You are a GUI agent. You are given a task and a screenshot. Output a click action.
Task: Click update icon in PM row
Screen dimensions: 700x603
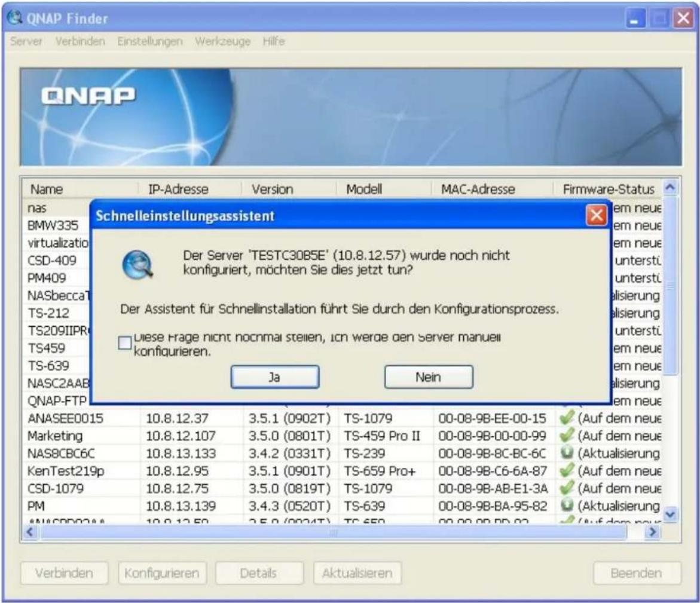(567, 505)
